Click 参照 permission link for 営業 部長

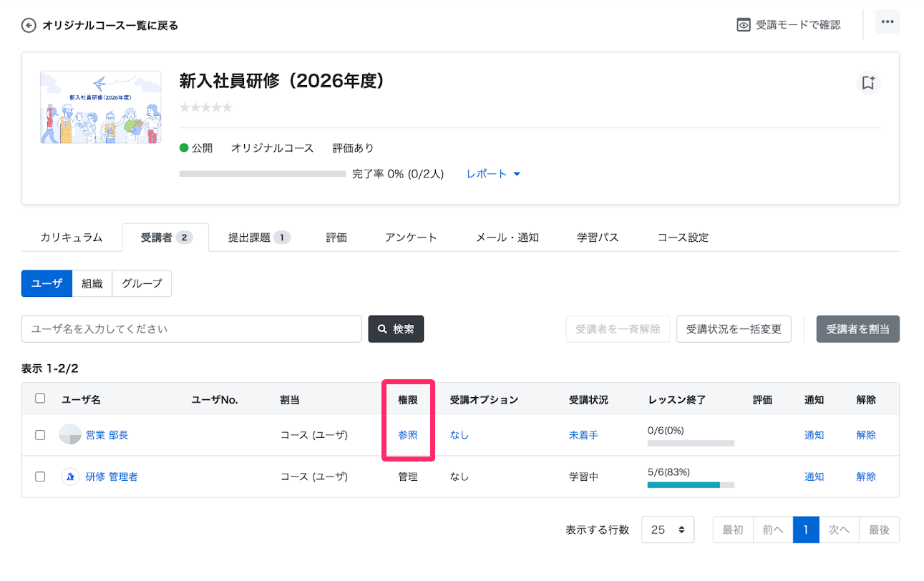(x=408, y=434)
